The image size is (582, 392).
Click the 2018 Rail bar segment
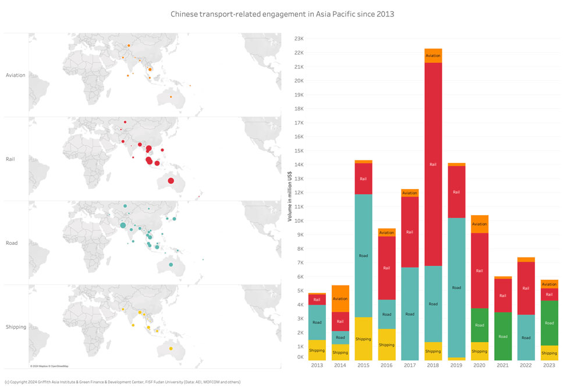coord(432,164)
